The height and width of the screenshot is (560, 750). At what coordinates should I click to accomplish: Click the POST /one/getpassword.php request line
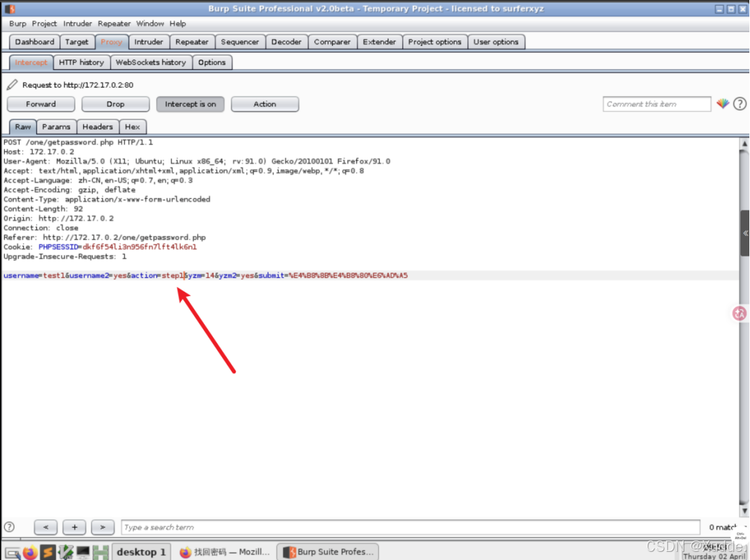coord(78,143)
